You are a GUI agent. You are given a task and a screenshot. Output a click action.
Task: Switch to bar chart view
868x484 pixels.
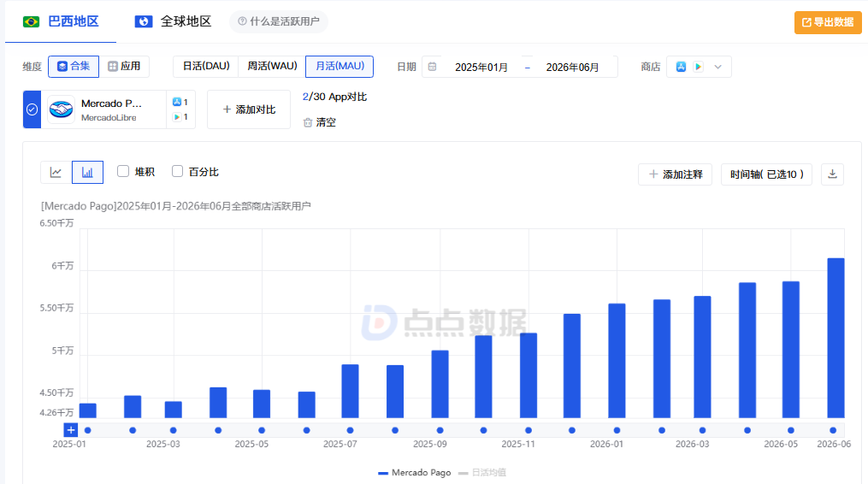(87, 172)
